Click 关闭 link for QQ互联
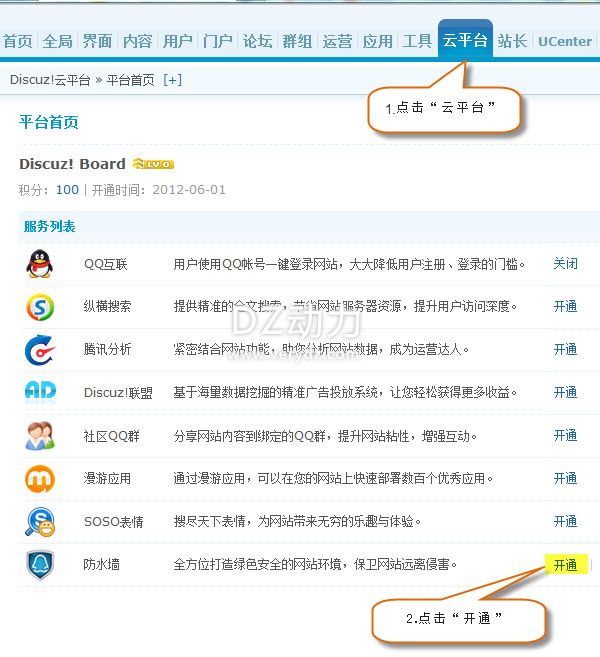 pos(565,264)
